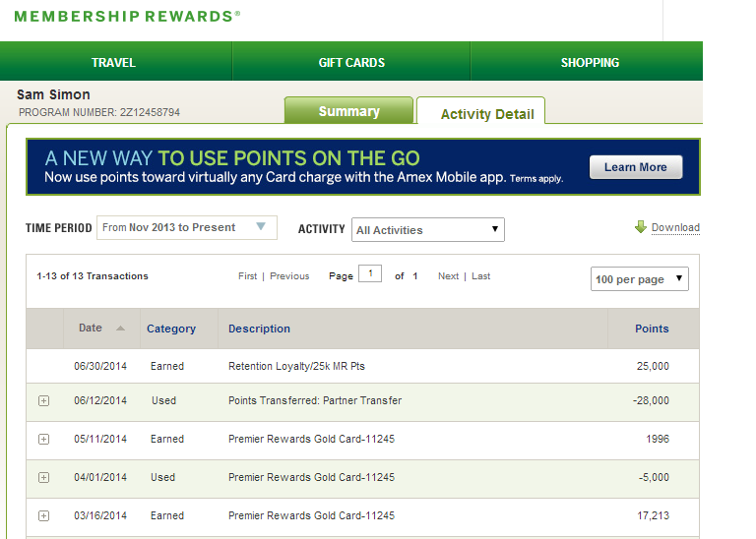Screen dimensions: 756x539
Task: Click the 17,213 points value
Action: pos(654,515)
